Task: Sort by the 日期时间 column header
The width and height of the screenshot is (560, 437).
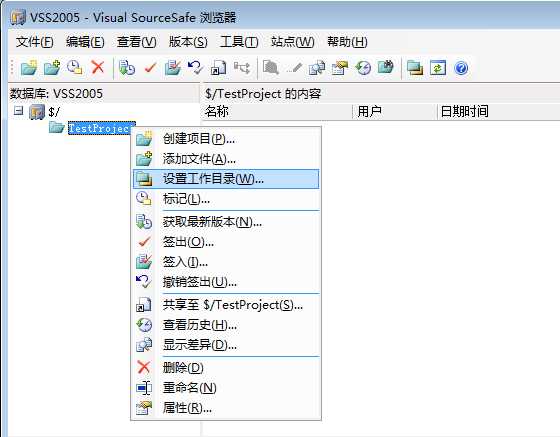Action: tap(498, 111)
